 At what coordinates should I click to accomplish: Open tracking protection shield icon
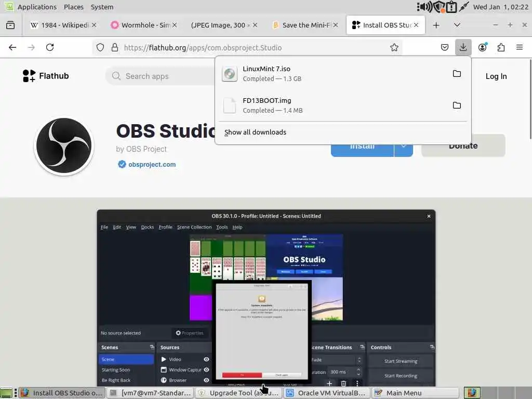tap(100, 47)
